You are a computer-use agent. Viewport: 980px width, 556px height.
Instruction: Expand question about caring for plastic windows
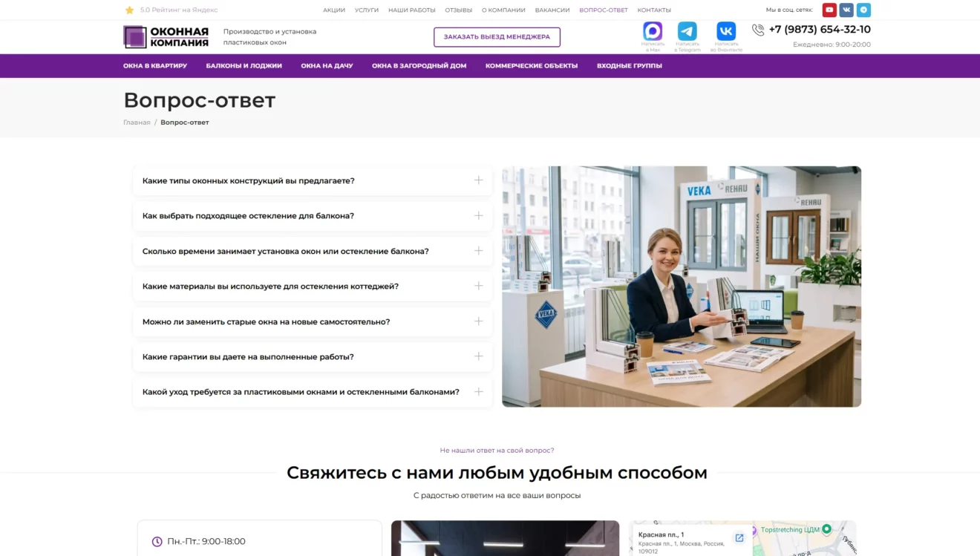pos(313,392)
